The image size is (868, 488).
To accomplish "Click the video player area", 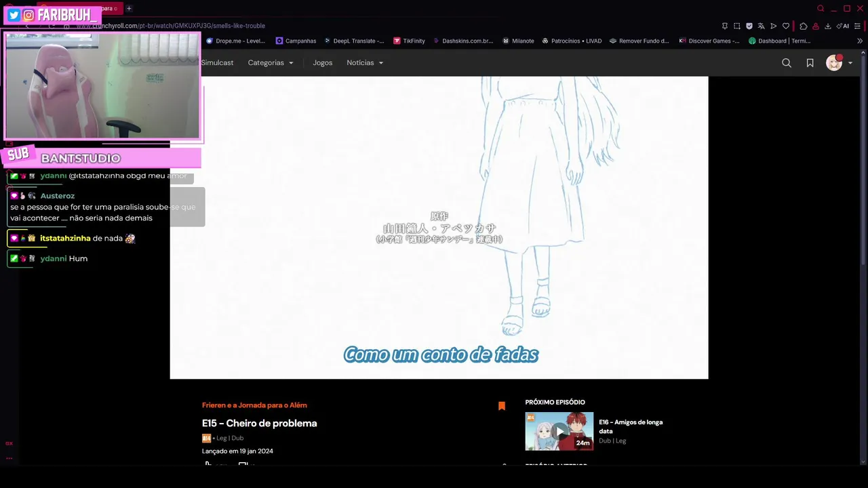I will [439, 228].
